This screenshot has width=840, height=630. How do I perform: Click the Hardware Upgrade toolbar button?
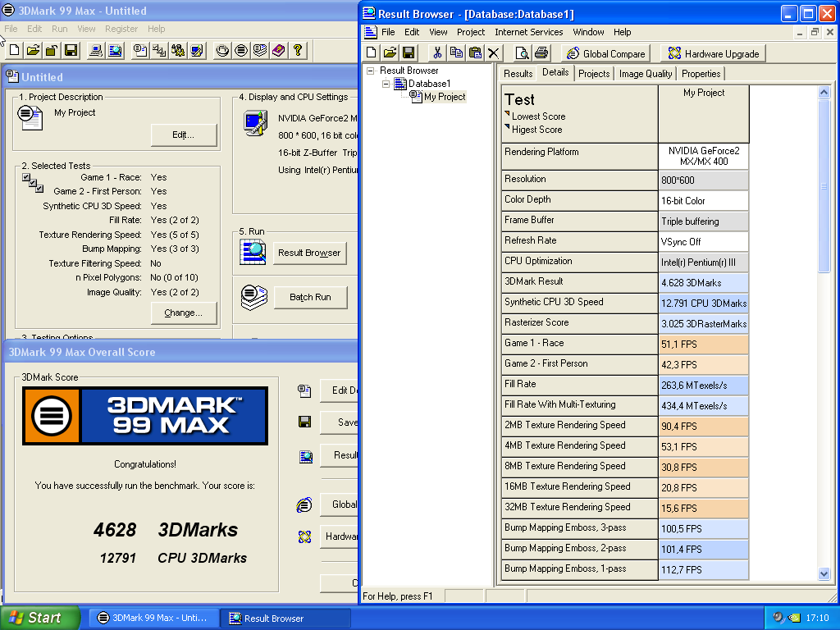click(714, 53)
